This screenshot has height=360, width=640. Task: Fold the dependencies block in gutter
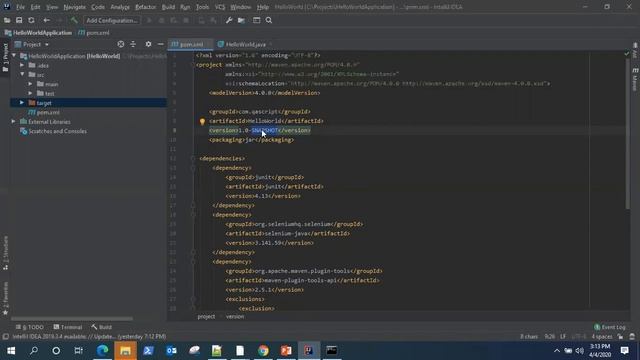[x=193, y=158]
